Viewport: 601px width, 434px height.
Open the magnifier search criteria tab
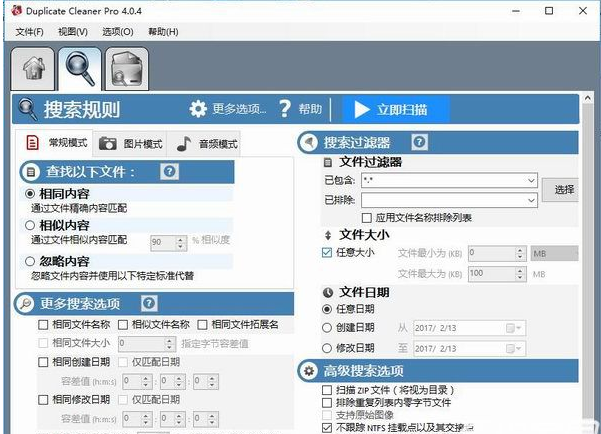coord(80,69)
